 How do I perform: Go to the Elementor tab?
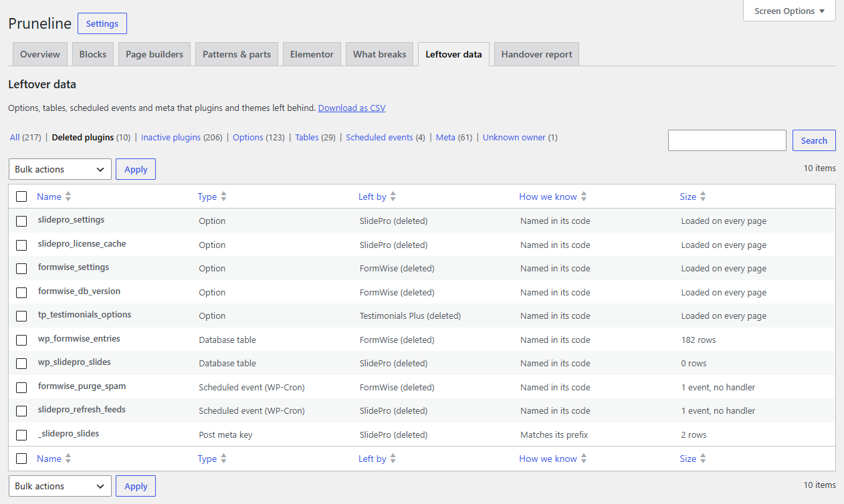point(312,54)
